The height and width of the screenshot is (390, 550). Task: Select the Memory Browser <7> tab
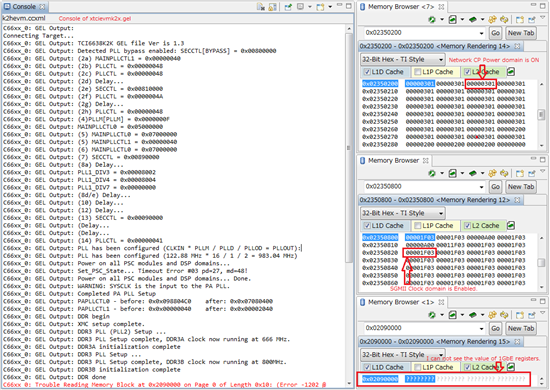(x=403, y=7)
